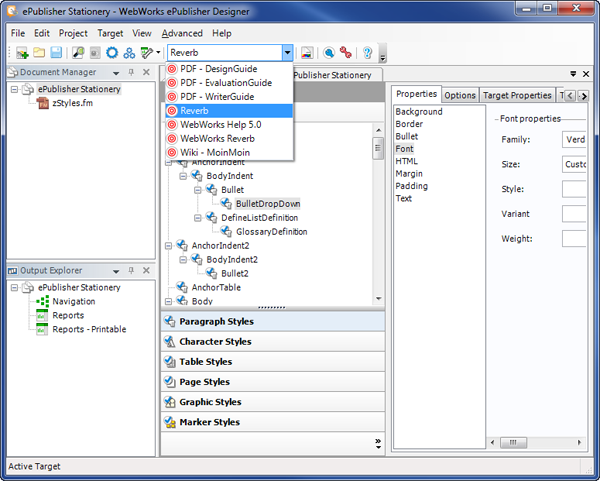Open Reports - Printable output item

click(89, 329)
